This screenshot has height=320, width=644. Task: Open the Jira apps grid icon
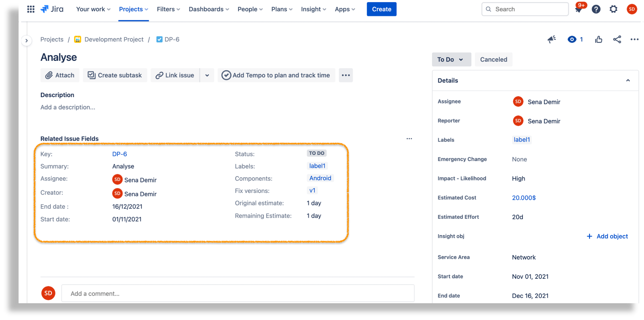(x=31, y=9)
